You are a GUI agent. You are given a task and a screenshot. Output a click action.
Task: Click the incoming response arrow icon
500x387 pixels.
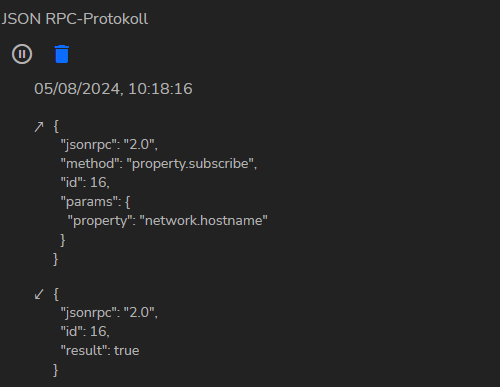click(39, 294)
